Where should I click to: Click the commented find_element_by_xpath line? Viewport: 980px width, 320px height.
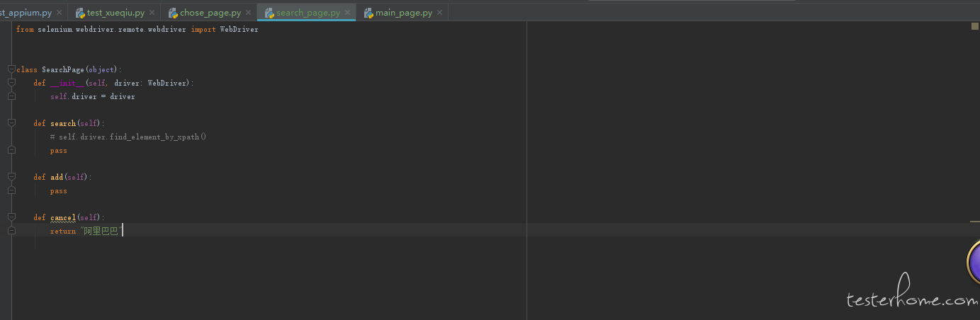[128, 137]
